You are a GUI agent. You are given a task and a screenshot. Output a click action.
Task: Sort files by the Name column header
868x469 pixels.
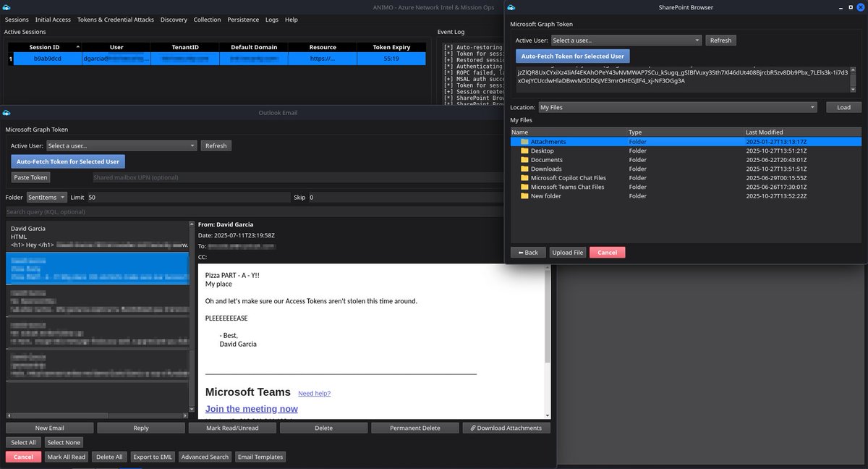click(569, 132)
